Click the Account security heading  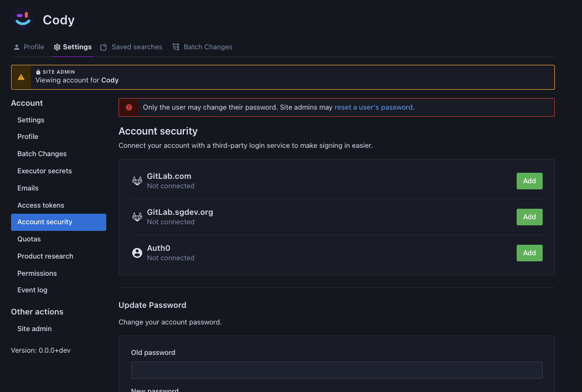158,131
